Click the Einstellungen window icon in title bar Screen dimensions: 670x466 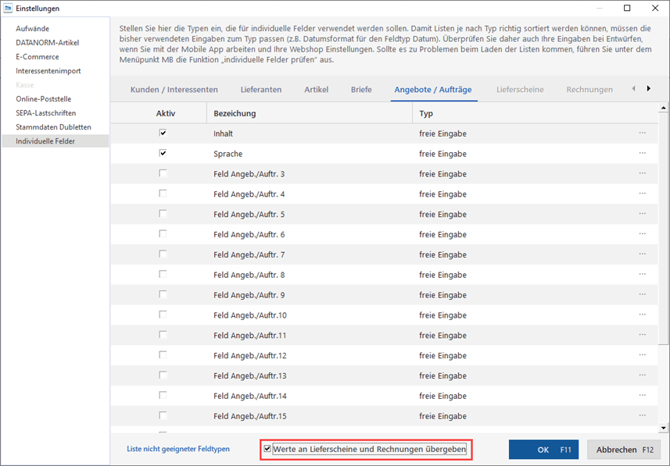8,8
